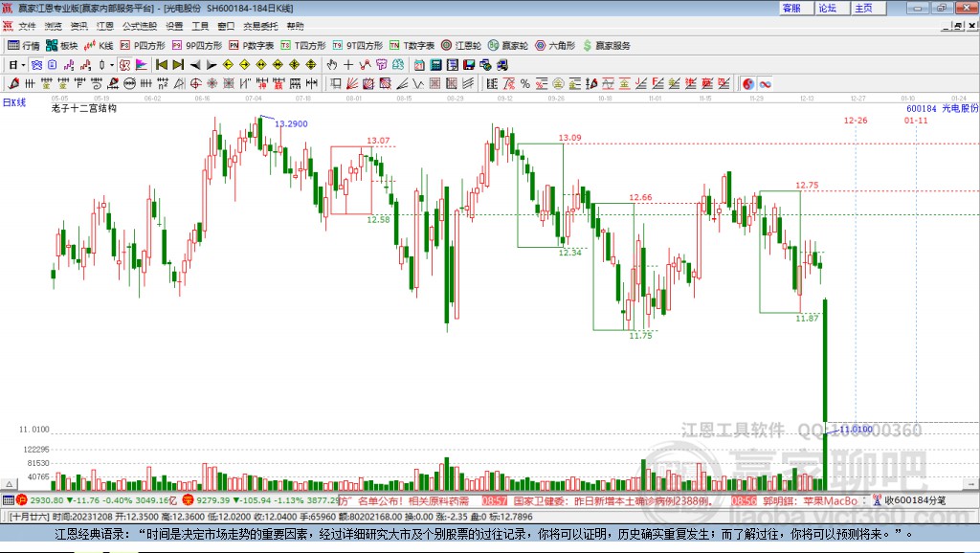The width and height of the screenshot is (980, 553).
Task: Open the 板块 sector view
Action: 62,46
